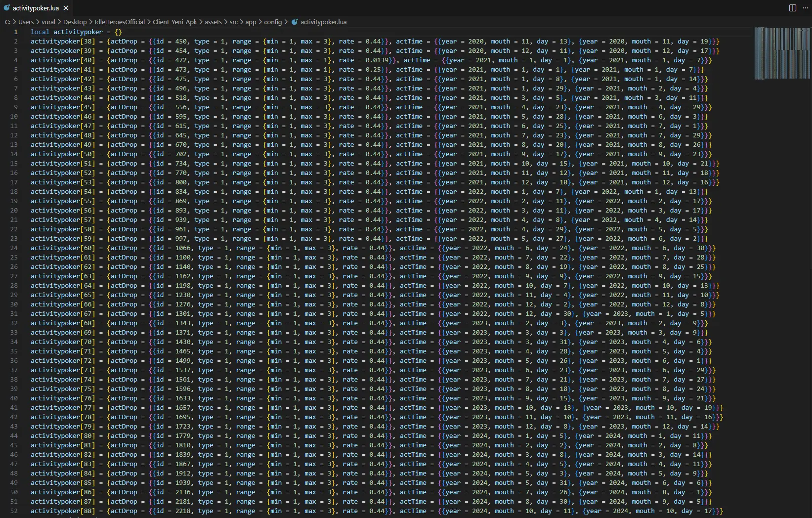Click 'id = 615' in the code

coord(171,126)
